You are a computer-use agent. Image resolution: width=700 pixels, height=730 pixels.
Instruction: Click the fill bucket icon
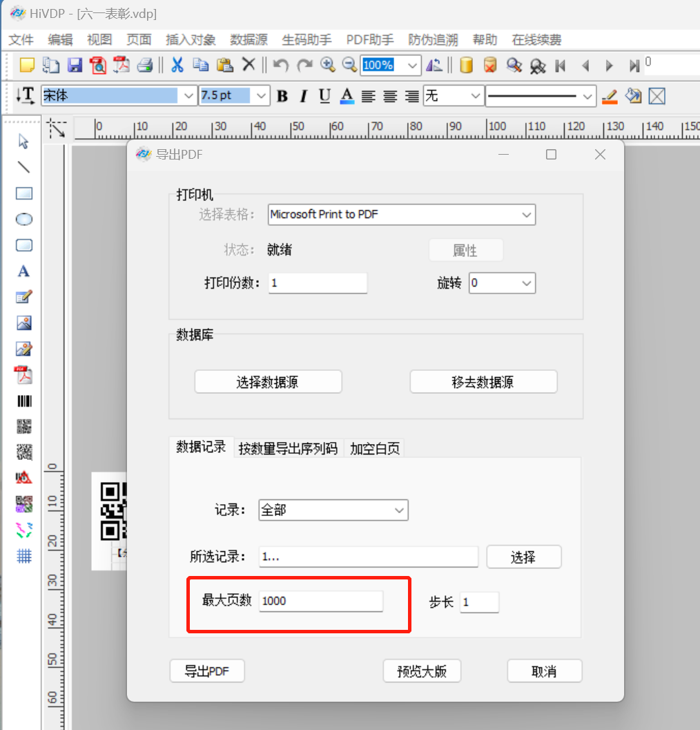(x=633, y=96)
